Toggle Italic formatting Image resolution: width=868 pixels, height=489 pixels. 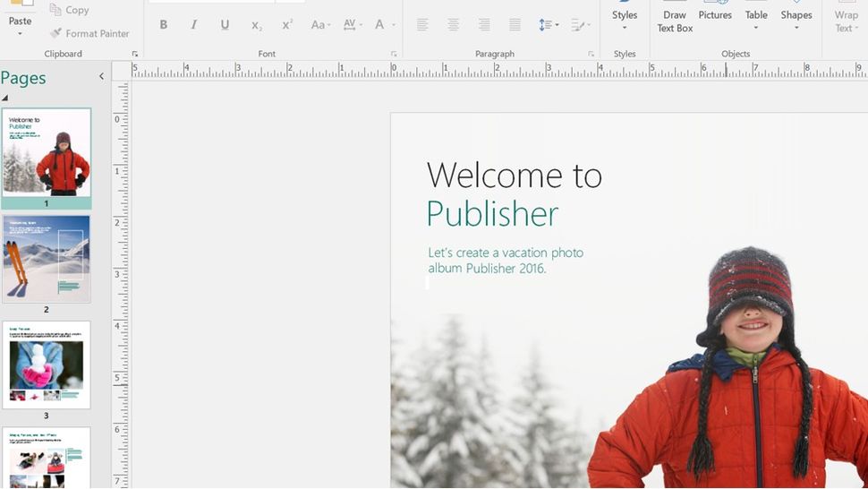point(194,24)
